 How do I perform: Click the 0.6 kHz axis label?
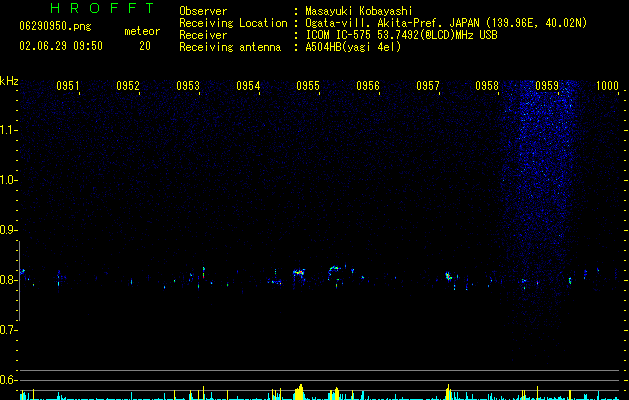click(x=8, y=380)
